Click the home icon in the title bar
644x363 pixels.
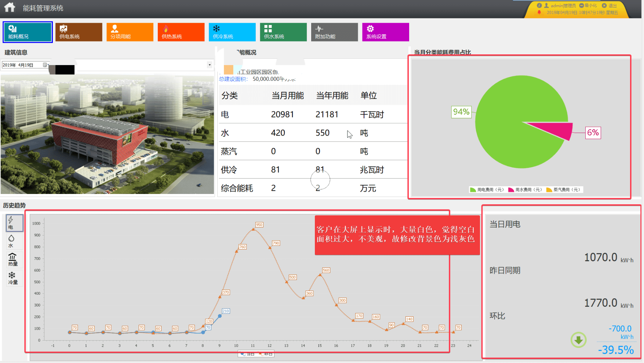tap(10, 7)
